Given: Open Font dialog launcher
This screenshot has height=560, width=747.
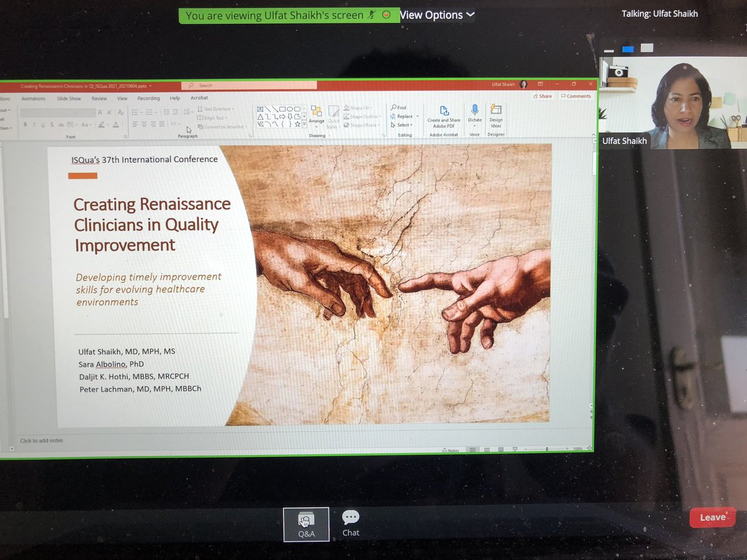Looking at the screenshot, I should click(126, 137).
